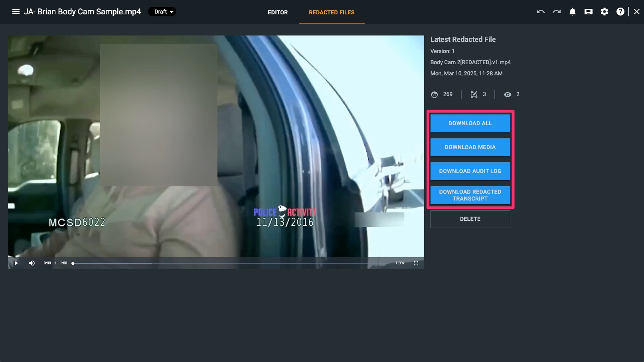Click Download Audit Log button
Viewport: 644px width, 362px height.
(x=470, y=171)
